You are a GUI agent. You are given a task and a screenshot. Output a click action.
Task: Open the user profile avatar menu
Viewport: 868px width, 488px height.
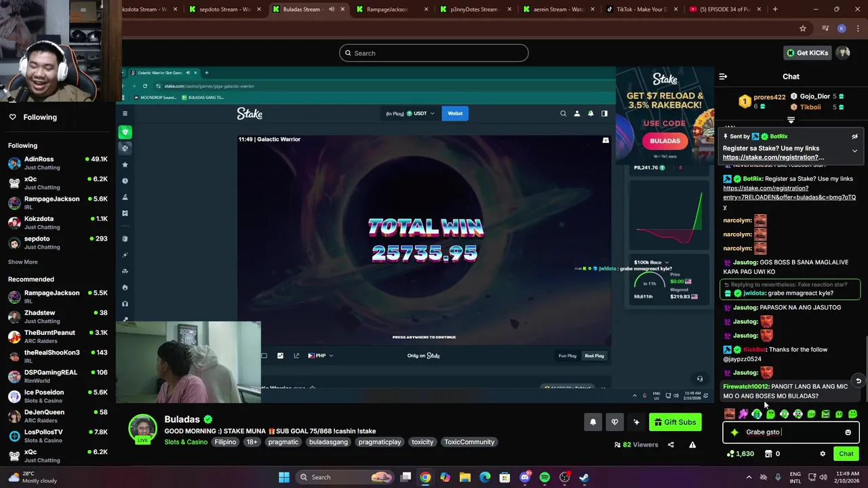[x=844, y=53]
